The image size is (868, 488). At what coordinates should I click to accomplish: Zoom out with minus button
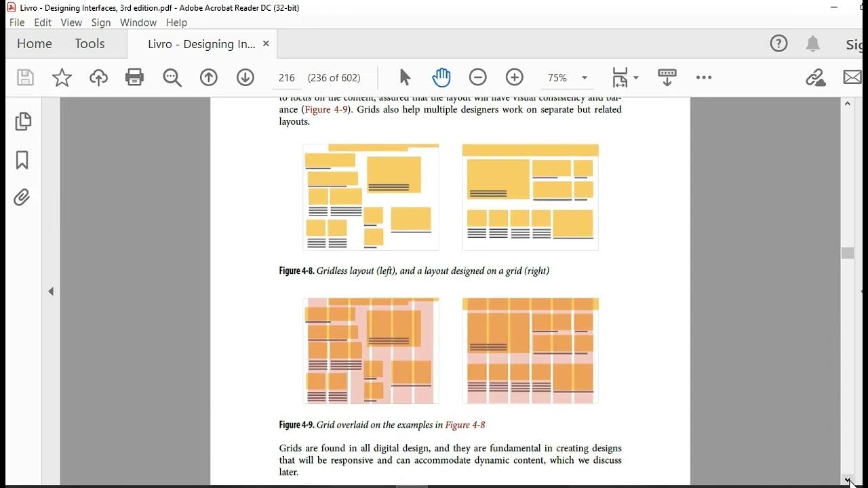click(478, 77)
